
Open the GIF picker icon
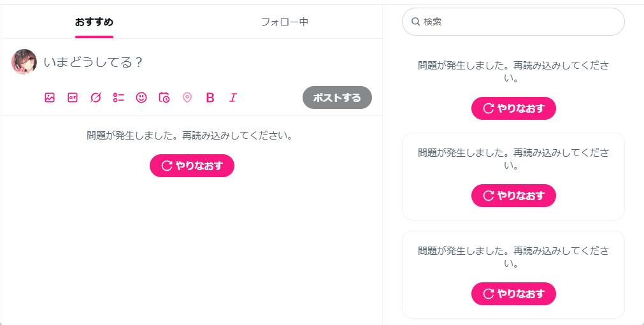(x=73, y=97)
